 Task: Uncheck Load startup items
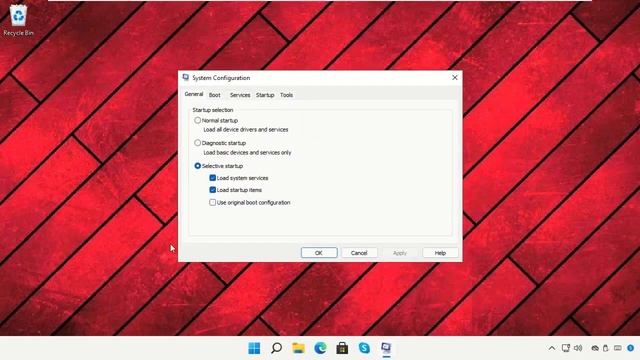(x=213, y=190)
